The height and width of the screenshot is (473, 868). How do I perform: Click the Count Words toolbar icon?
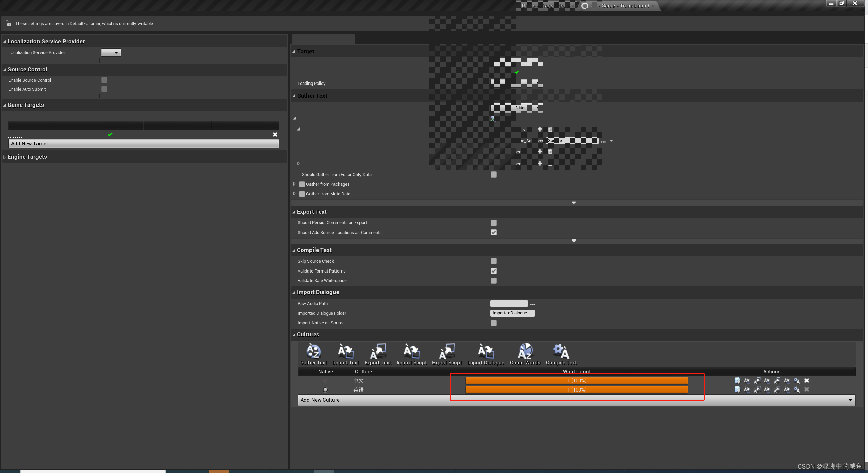tap(525, 352)
